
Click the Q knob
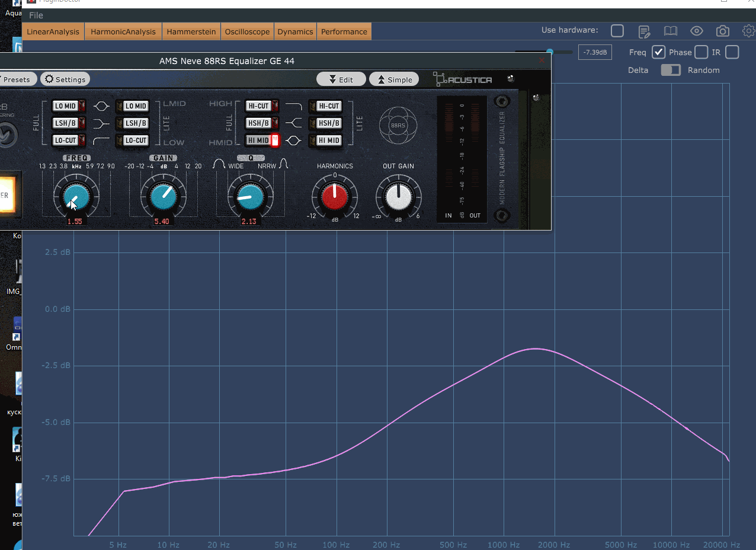coord(249,197)
